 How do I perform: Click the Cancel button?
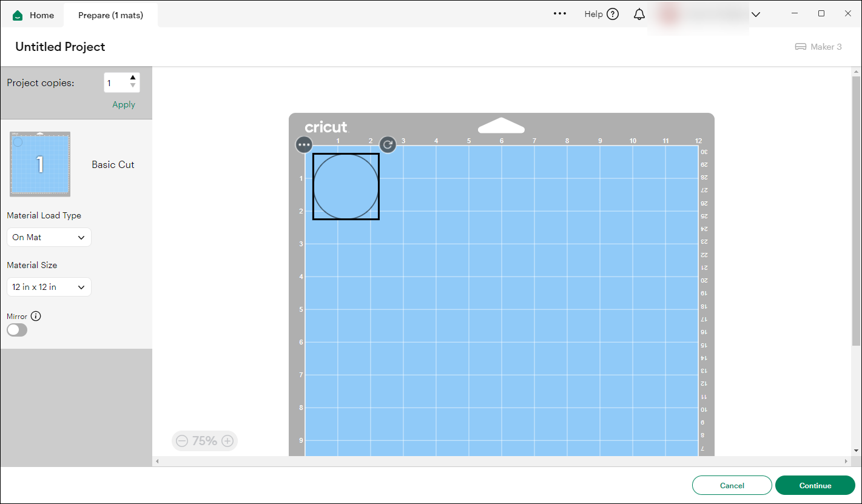pyautogui.click(x=732, y=485)
